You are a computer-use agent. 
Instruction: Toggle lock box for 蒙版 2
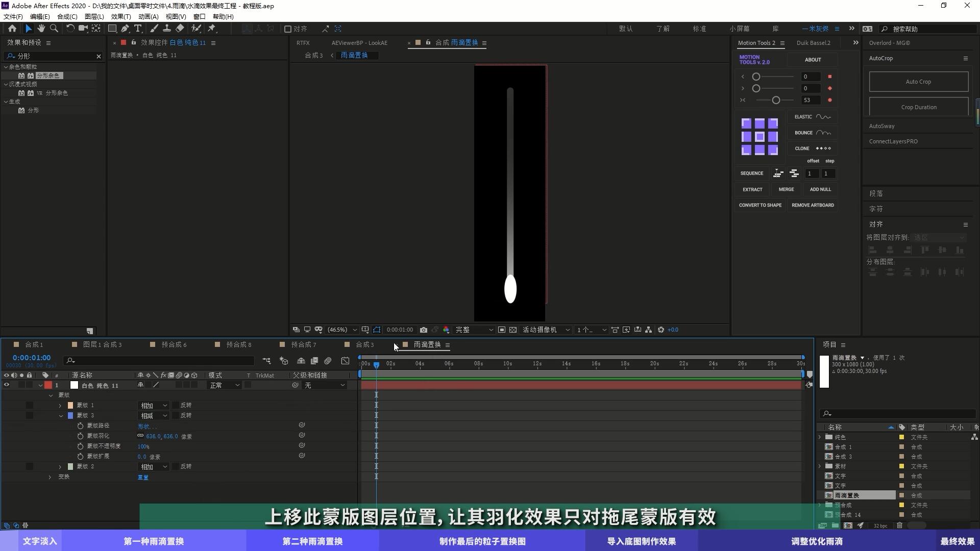[30, 467]
